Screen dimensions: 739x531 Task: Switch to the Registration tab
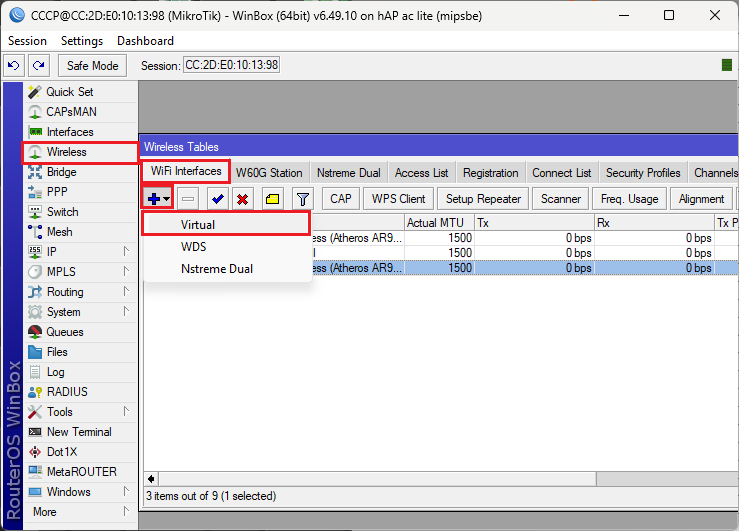click(x=491, y=173)
